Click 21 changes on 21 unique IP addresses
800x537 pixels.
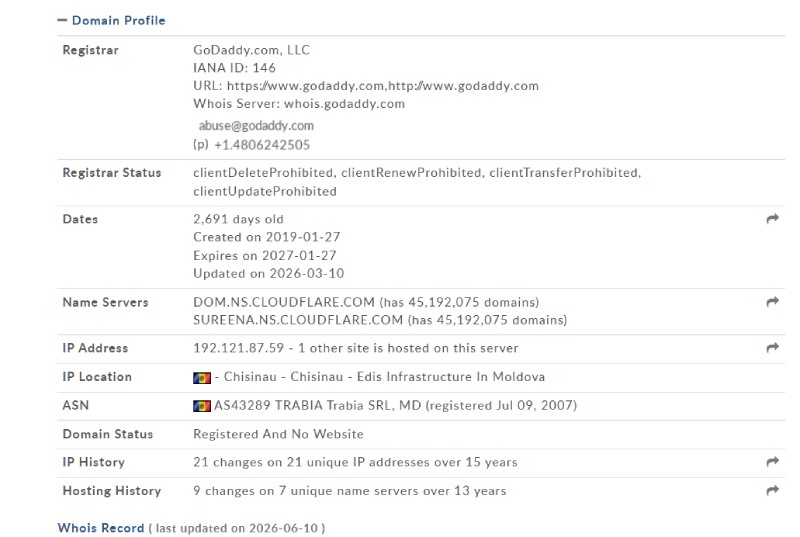[355, 462]
